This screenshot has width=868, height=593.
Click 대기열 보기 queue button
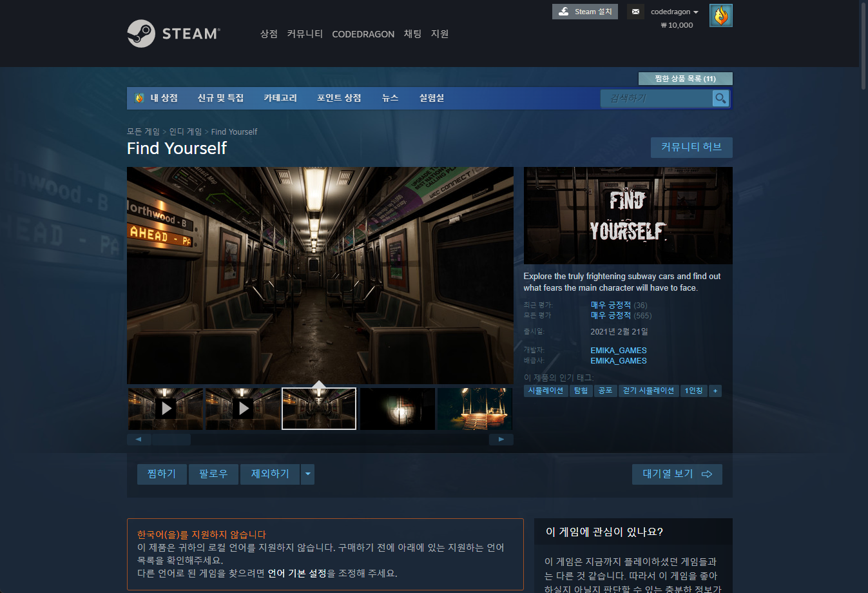(677, 474)
